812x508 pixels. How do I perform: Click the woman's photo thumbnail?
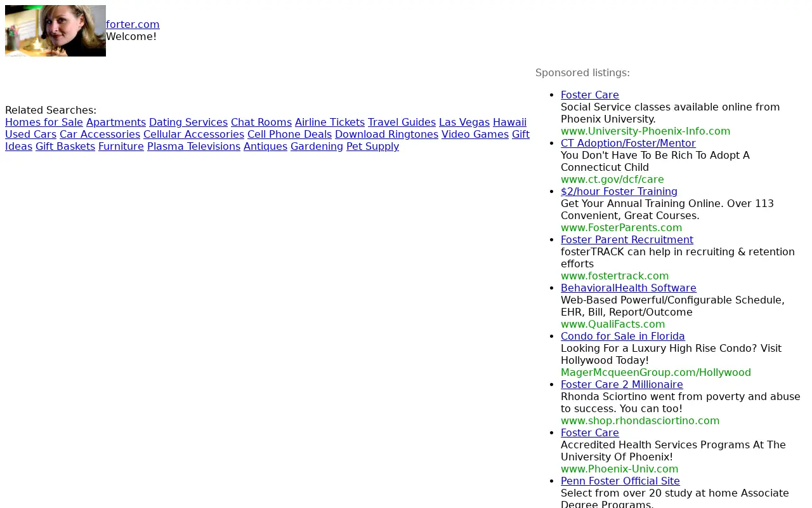coord(55,30)
